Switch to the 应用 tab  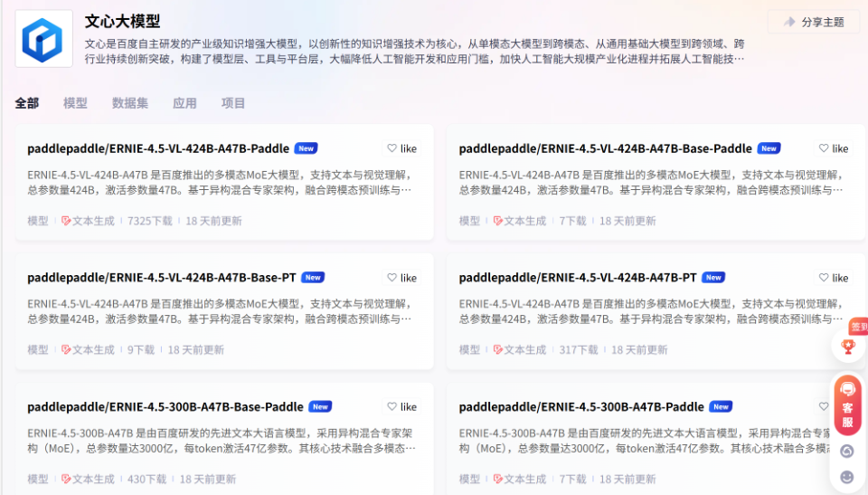(x=184, y=103)
